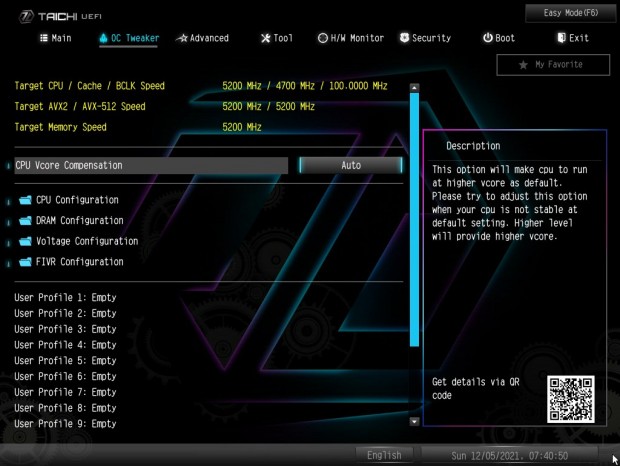Click the English language button
620x466 pixels.
[x=384, y=455]
